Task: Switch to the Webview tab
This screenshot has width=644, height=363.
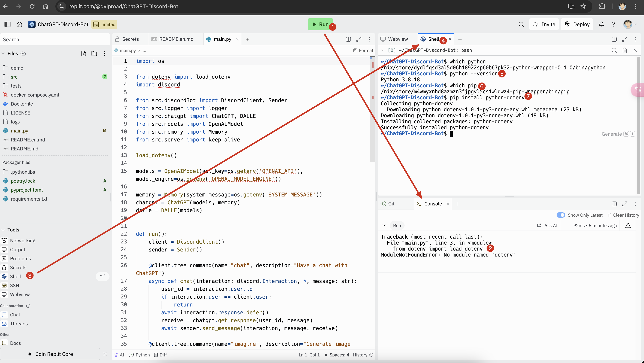Action: [x=397, y=39]
